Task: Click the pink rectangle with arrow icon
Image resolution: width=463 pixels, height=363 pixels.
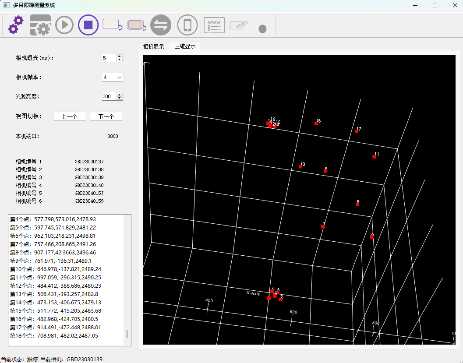Action: 137,25
